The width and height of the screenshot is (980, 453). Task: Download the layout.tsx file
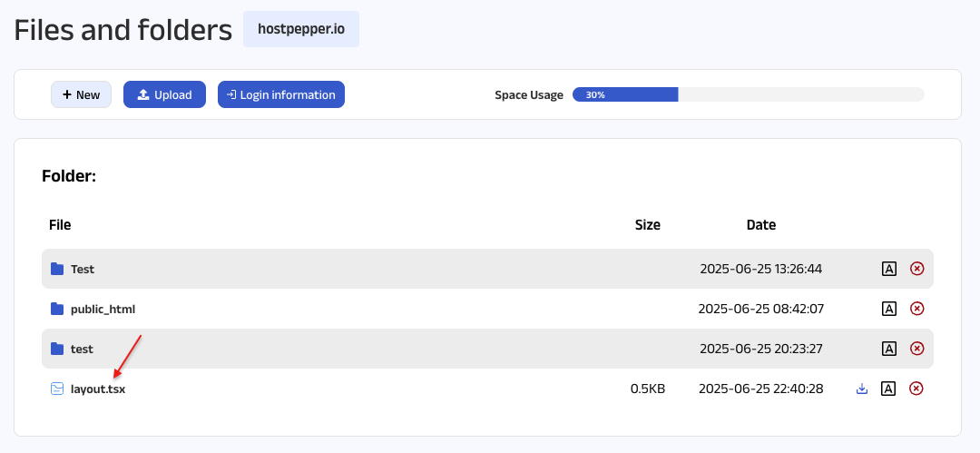(x=862, y=389)
